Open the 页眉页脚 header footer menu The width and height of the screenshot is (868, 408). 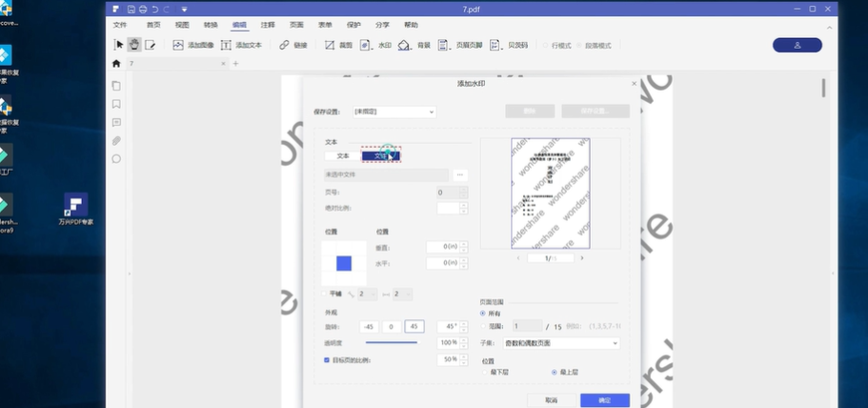coord(460,46)
